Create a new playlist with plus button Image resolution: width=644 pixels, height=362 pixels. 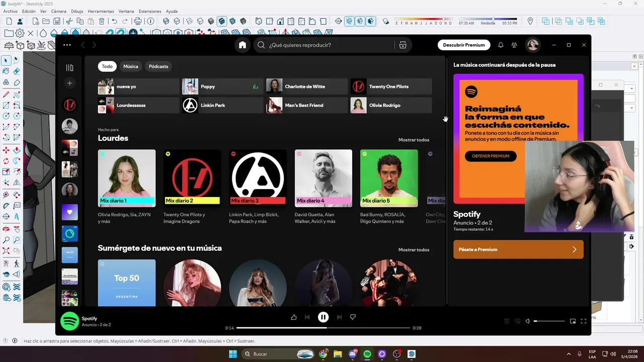70,83
